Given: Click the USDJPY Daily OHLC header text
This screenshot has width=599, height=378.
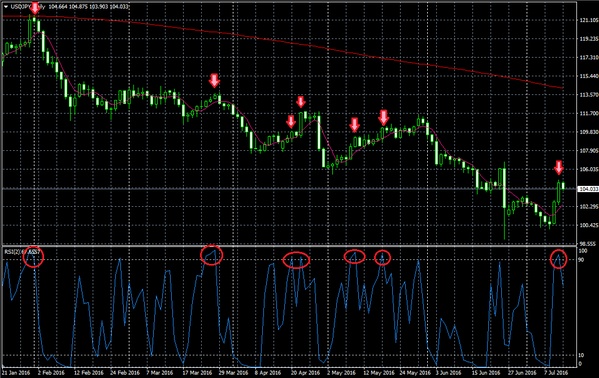Looking at the screenshot, I should click(x=70, y=7).
